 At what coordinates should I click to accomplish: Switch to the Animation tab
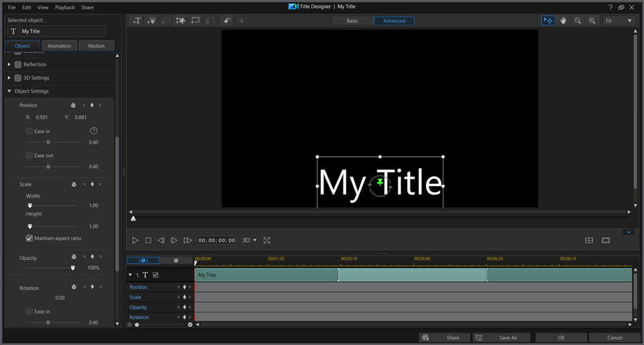point(60,46)
